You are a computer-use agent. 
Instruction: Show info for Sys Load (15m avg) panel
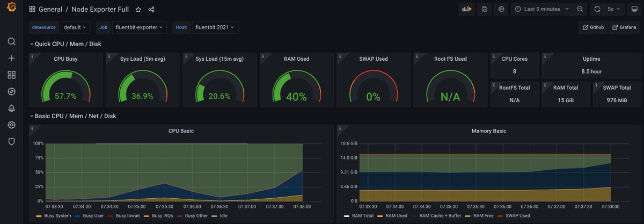click(x=186, y=56)
